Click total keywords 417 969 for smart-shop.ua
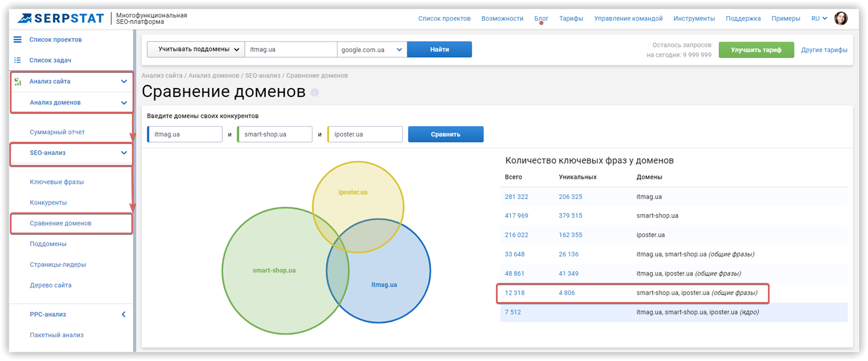868x361 pixels. click(516, 216)
